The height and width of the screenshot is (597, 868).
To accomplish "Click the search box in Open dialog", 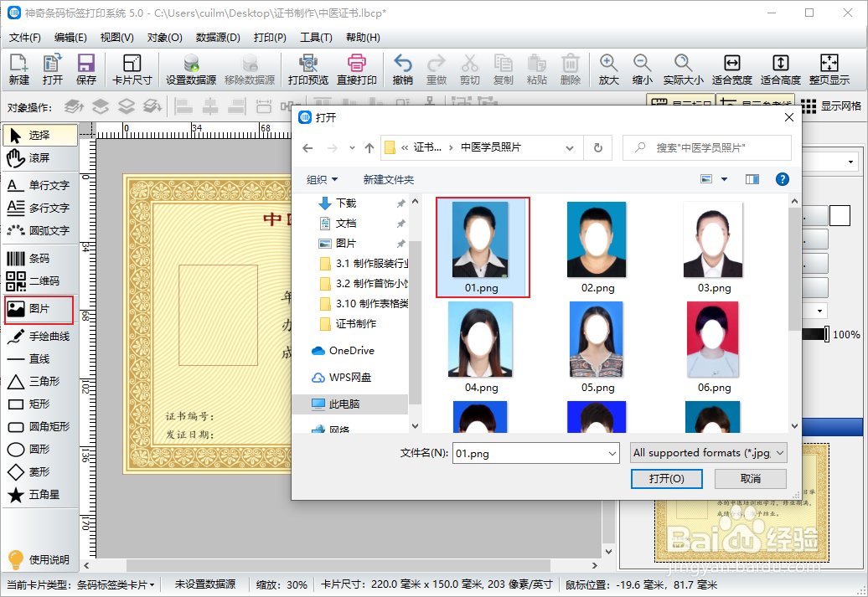I will (x=707, y=147).
